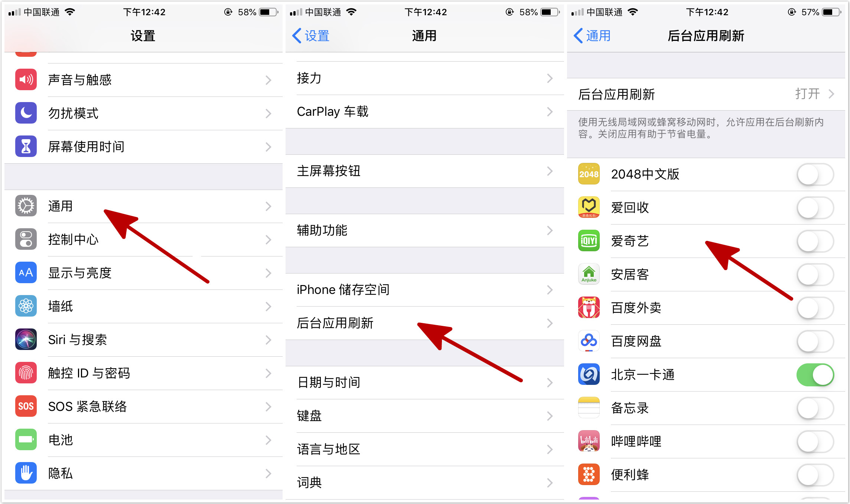The width and height of the screenshot is (850, 504).
Task: Tap the 触控 ID 与密码 fingerprint icon
Action: click(26, 373)
